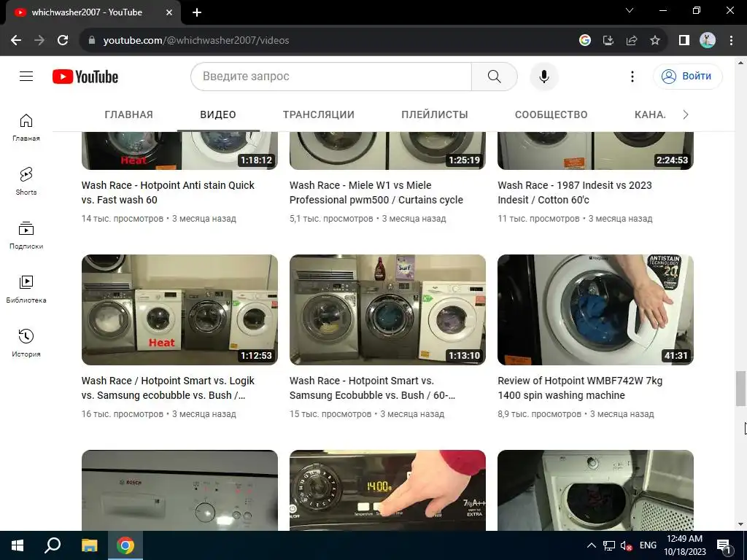Click the install/download icon in address bar
This screenshot has width=747, height=560.
click(x=608, y=40)
